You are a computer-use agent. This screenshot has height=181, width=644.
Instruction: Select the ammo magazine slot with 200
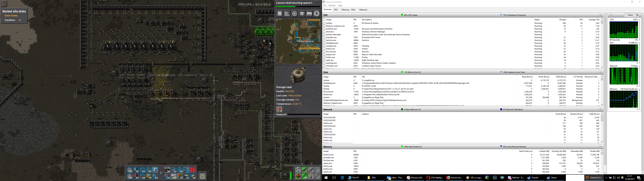(x=305, y=176)
